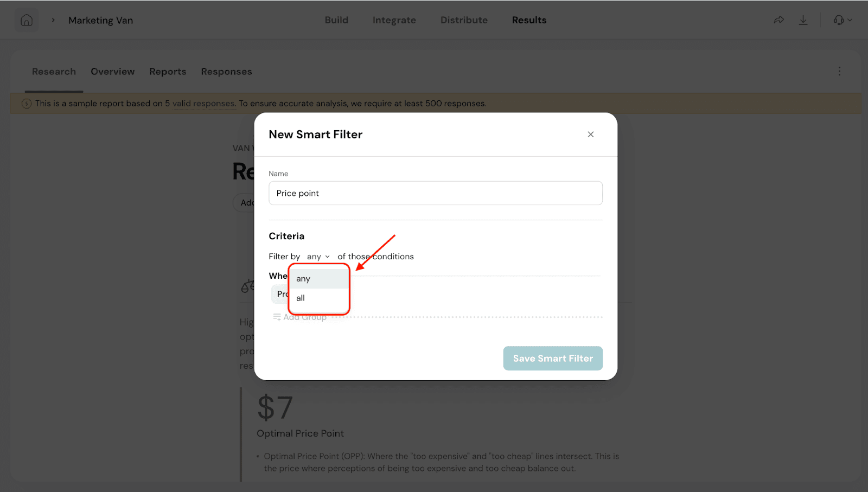Open the three-dot options menu
This screenshot has height=492, width=868.
pyautogui.click(x=839, y=72)
